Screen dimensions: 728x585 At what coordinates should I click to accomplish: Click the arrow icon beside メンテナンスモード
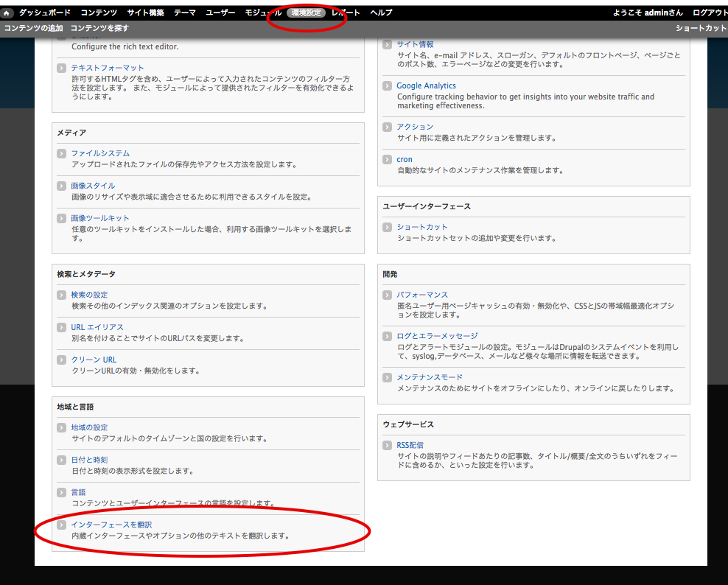click(x=388, y=377)
